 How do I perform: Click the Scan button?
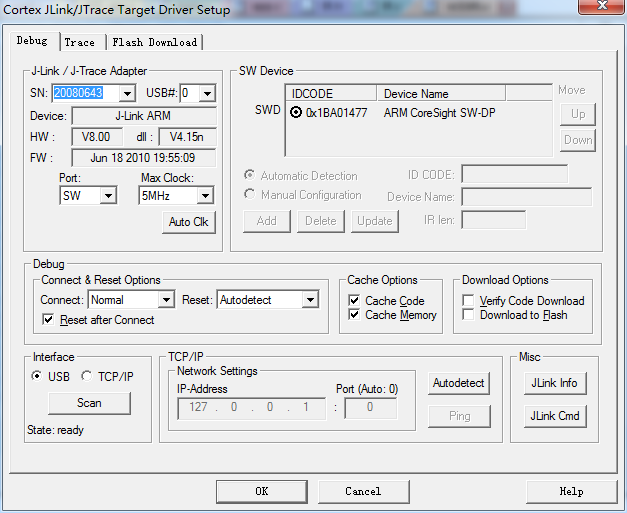pyautogui.click(x=89, y=403)
